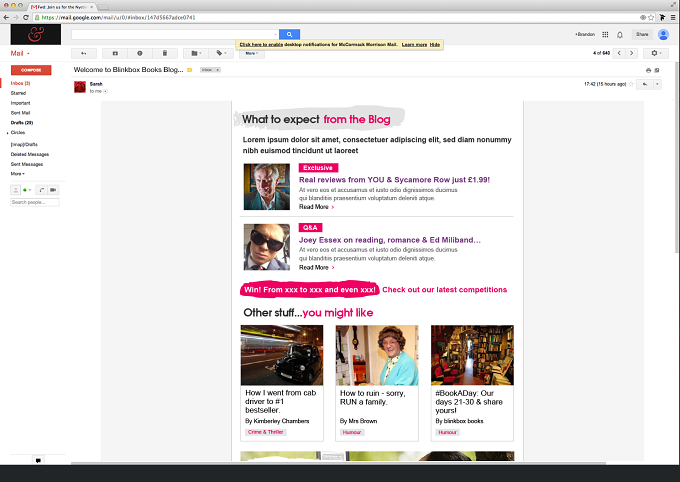This screenshot has height=482, width=680.
Task: Reload the page with the refresh icon
Action: (26, 17)
